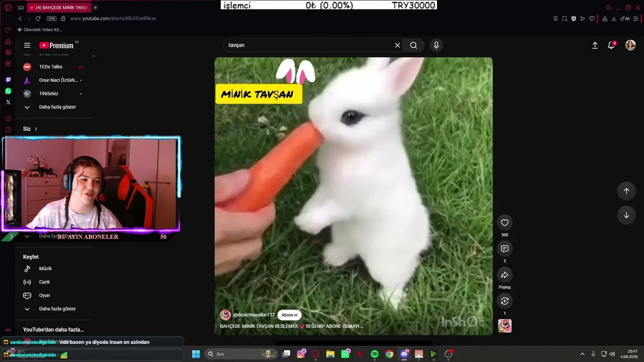Open Twitch in Opera sidebar
The width and height of the screenshot is (644, 362).
coord(8,80)
